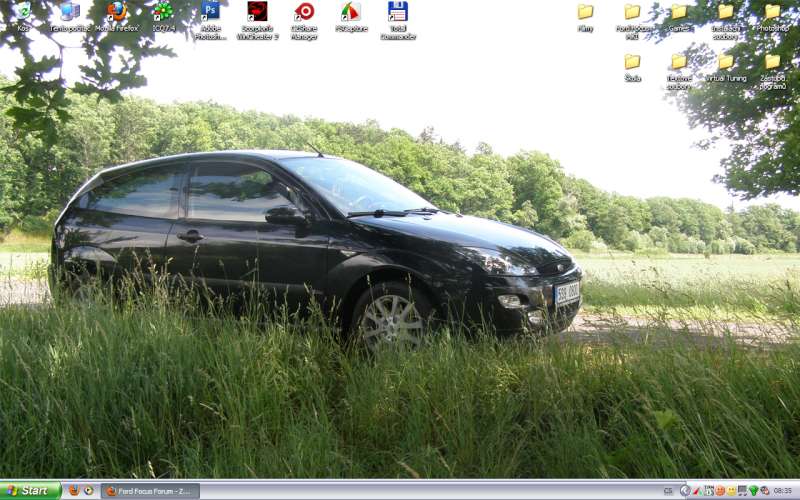Open the Adobe Photoshop desktop shortcut
Viewport: 800px width, 500px height.
pyautogui.click(x=210, y=12)
